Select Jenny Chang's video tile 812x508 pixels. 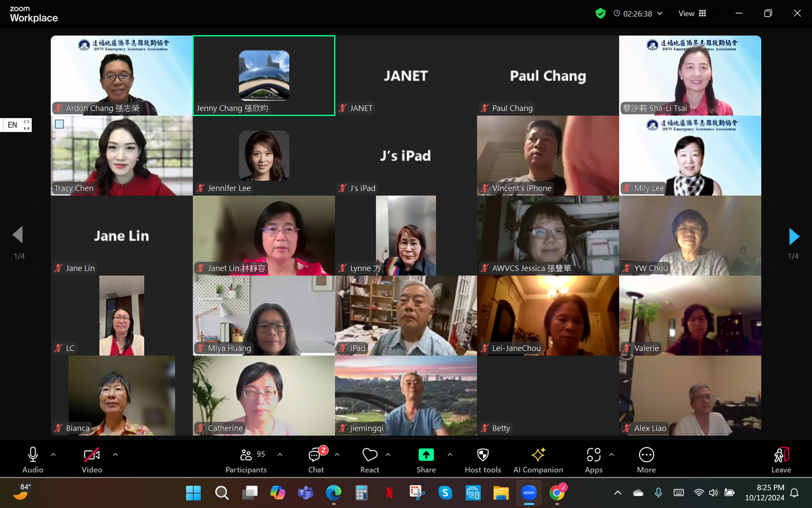(264, 75)
